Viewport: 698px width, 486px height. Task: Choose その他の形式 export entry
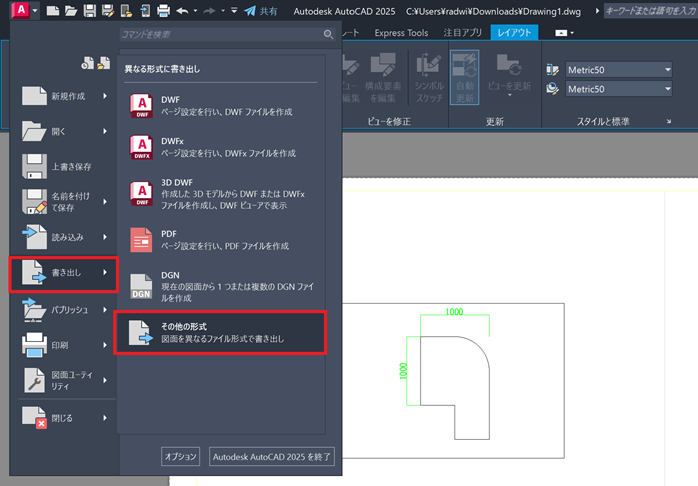click(x=220, y=333)
